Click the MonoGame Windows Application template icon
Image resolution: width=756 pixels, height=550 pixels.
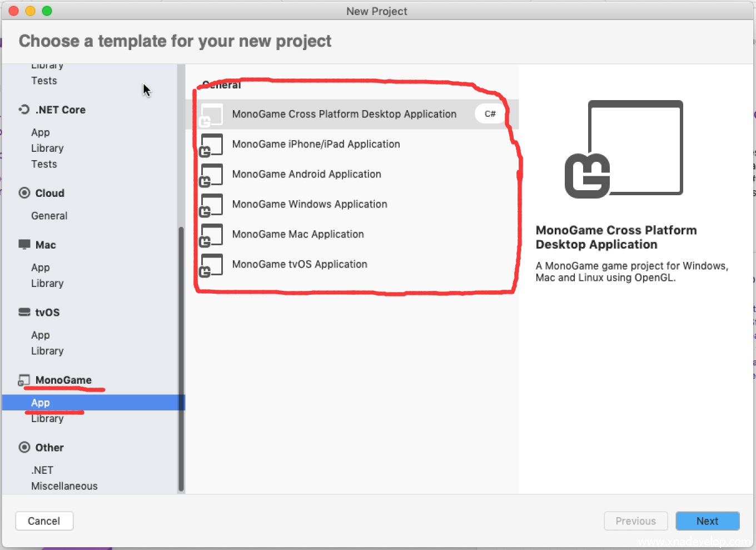click(x=211, y=205)
